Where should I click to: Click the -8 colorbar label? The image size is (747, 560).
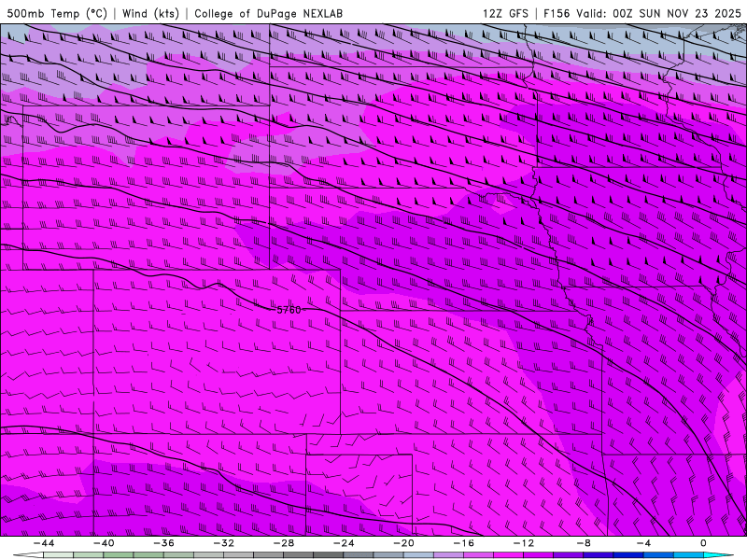point(585,543)
